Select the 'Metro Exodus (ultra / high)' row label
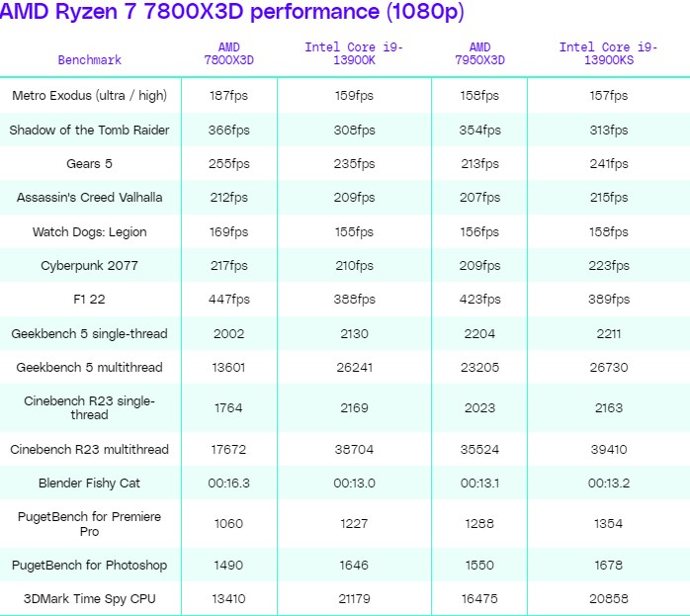690x616 pixels. point(89,96)
